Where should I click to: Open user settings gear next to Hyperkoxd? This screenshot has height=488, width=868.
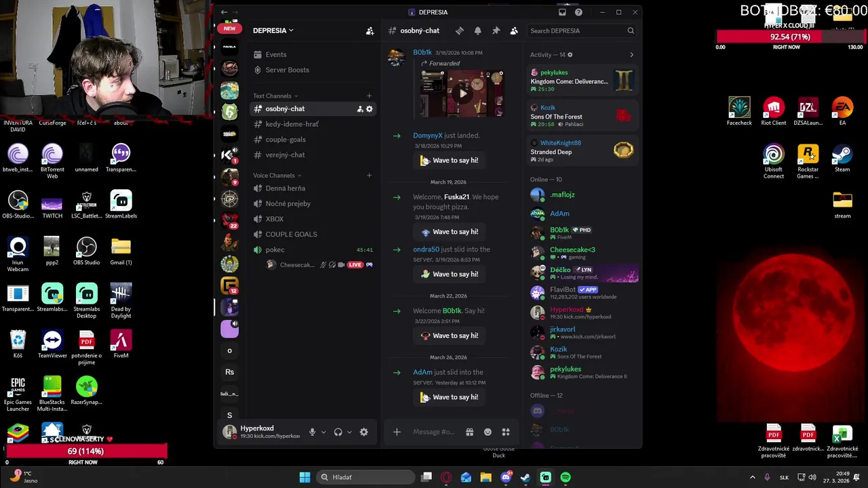click(x=363, y=432)
